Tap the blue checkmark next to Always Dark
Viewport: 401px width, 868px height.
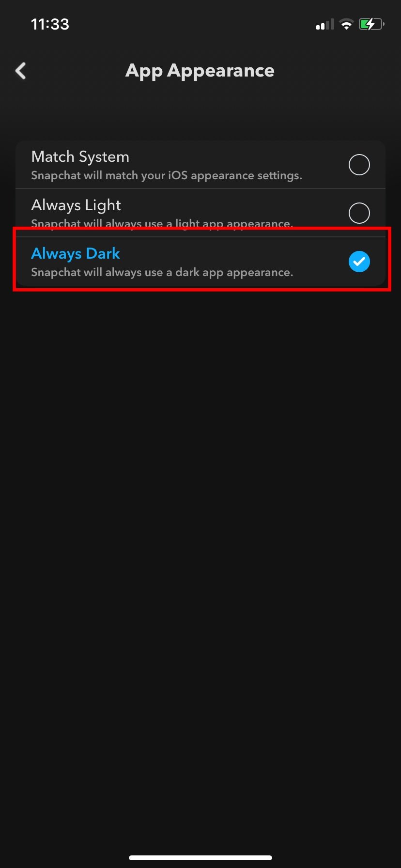pyautogui.click(x=359, y=262)
